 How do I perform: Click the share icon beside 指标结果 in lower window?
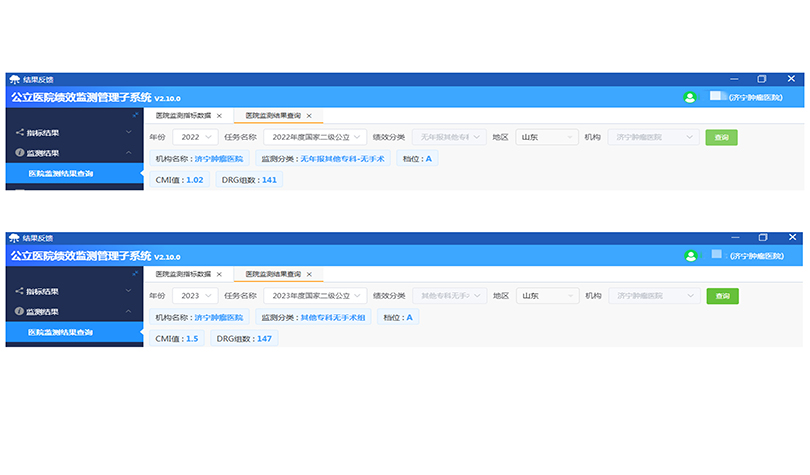tap(20, 291)
